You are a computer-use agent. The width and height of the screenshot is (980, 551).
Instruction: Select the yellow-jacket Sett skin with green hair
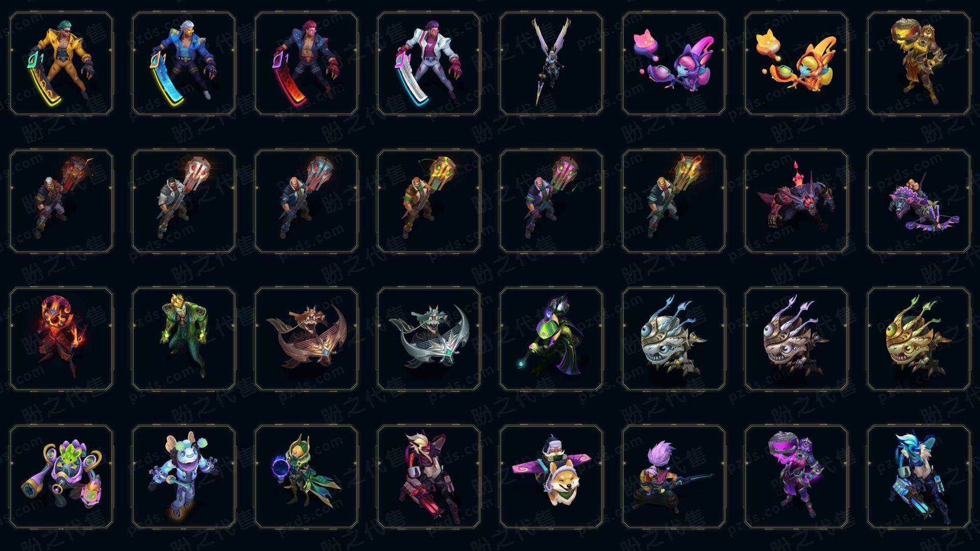(x=61, y=64)
